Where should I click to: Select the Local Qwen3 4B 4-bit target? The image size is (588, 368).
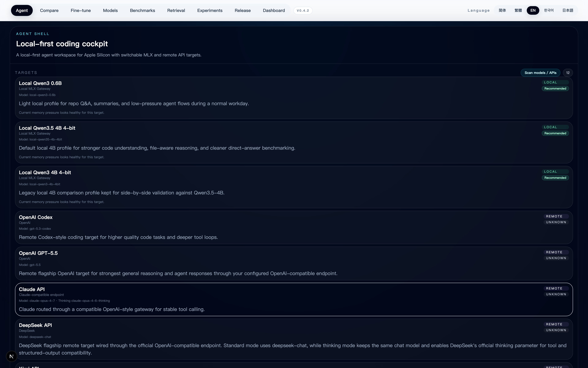(x=294, y=187)
